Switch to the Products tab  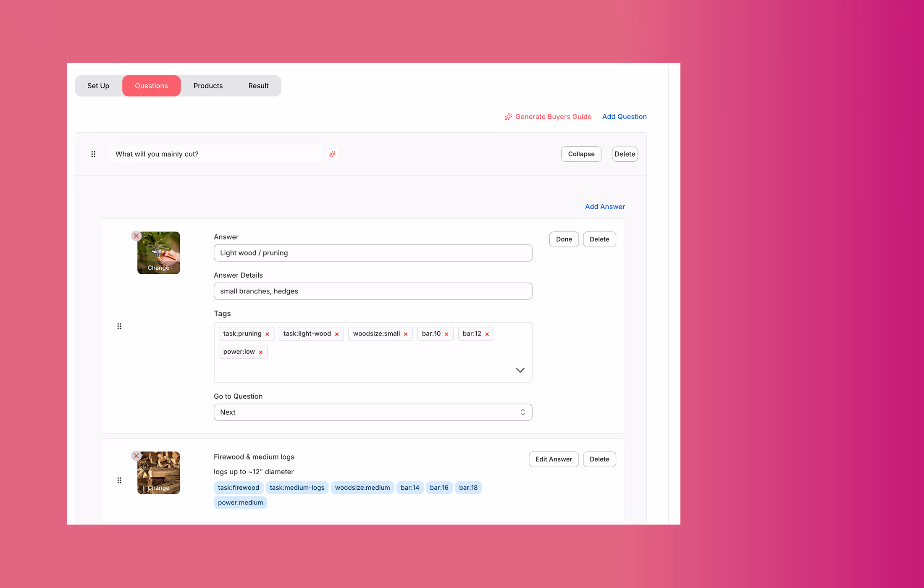pos(208,86)
